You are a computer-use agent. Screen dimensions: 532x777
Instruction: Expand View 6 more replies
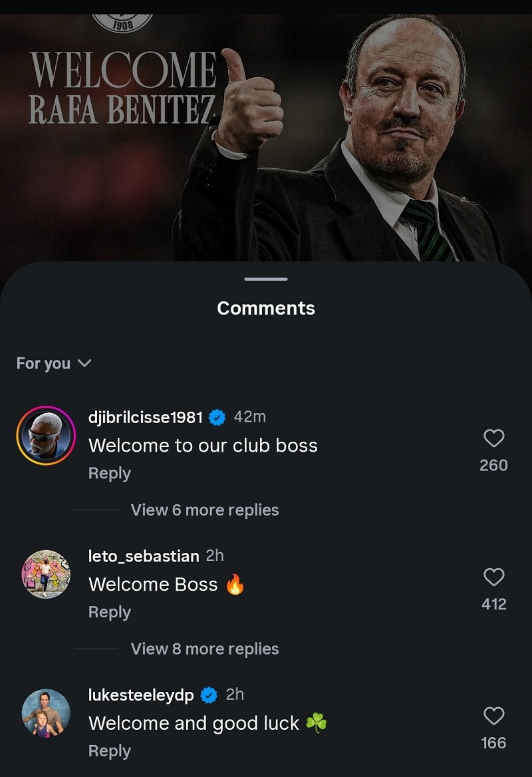(205, 510)
